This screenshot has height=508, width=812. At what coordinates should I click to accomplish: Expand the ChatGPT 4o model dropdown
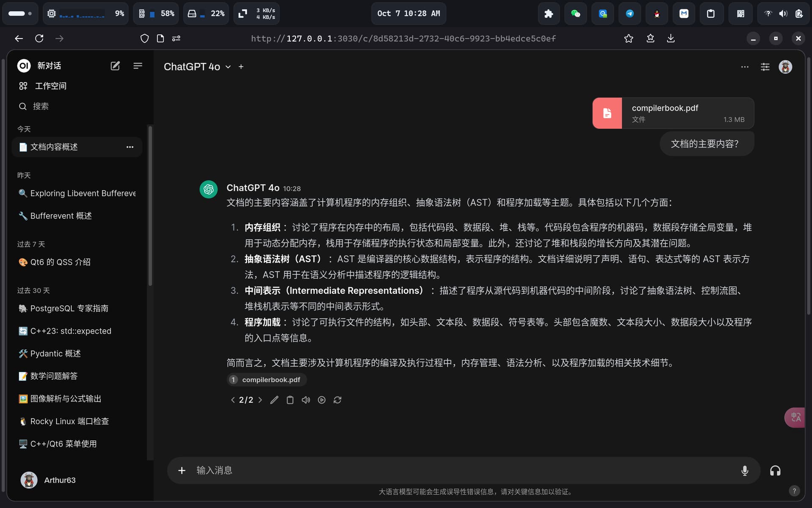click(198, 67)
